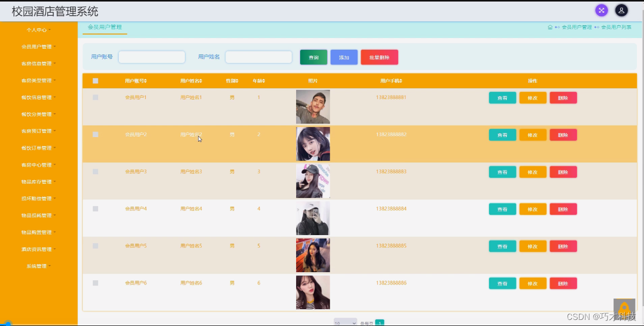644x326 pixels.
Task: Check the row checkbox for 会员用户4
Action: point(95,209)
